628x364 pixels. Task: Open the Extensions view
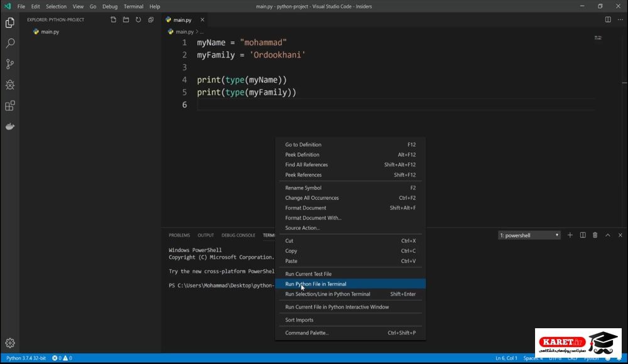[x=10, y=105]
